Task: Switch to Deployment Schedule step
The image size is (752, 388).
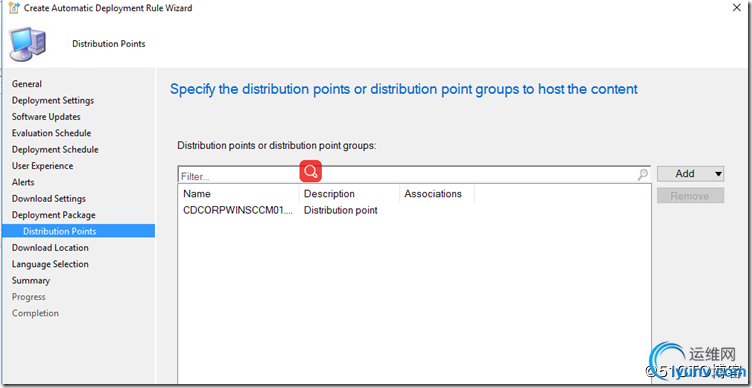Action: [x=55, y=150]
